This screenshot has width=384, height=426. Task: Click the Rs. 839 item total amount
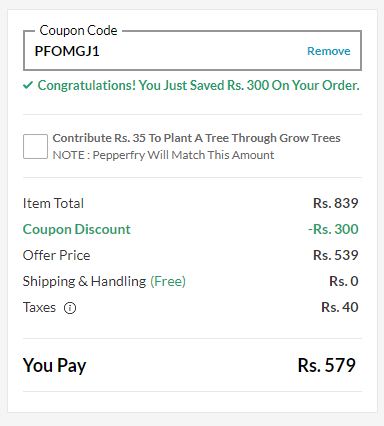point(336,203)
